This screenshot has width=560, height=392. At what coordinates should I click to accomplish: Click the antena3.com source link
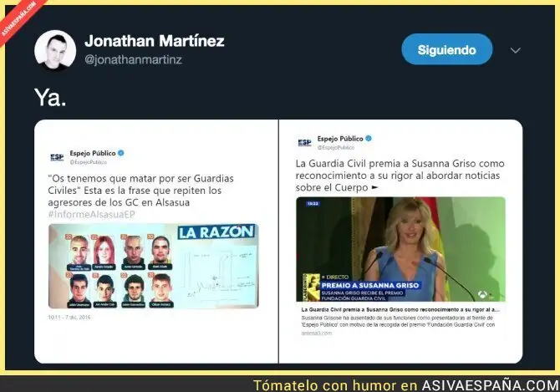tap(317, 333)
